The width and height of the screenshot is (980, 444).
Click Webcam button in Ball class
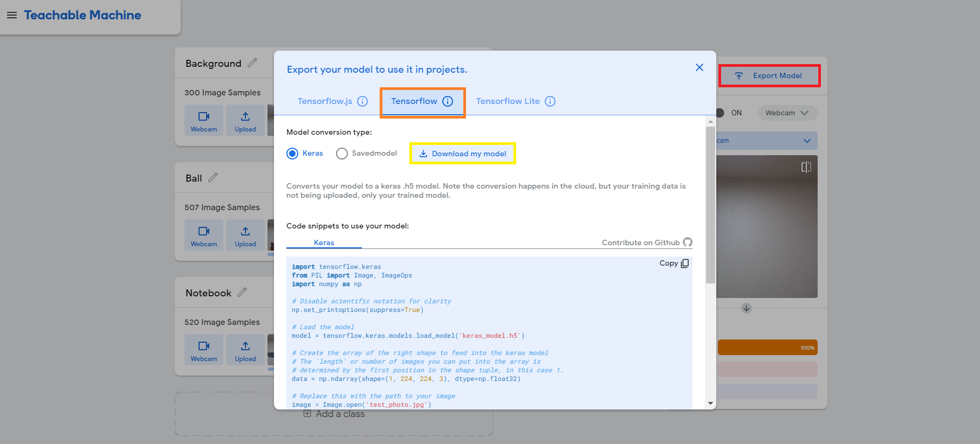[x=204, y=235]
